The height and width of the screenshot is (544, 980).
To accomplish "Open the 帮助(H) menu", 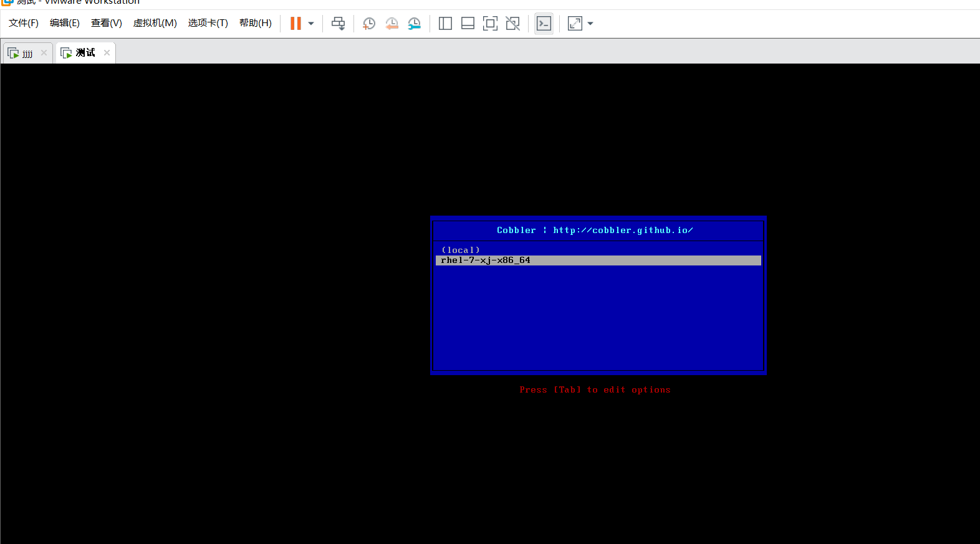I will 256,23.
